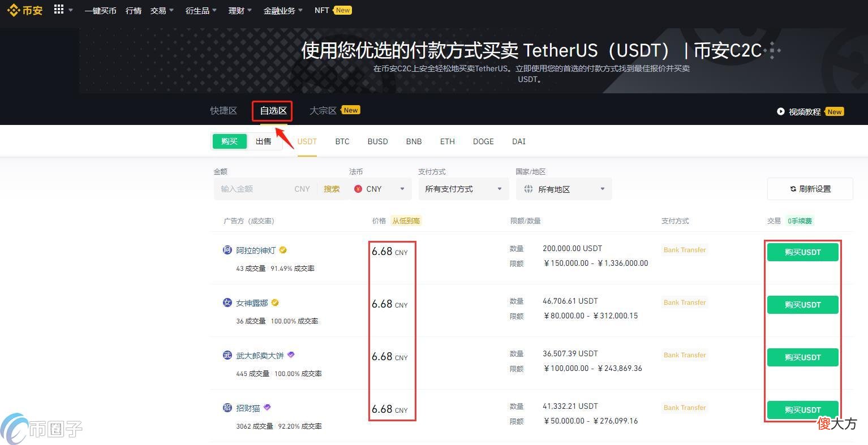Switch to 快捷区 tab
The height and width of the screenshot is (445, 868).
pos(224,110)
